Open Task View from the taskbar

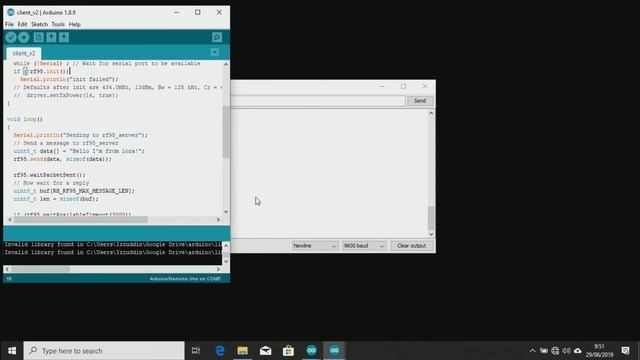(x=196, y=351)
